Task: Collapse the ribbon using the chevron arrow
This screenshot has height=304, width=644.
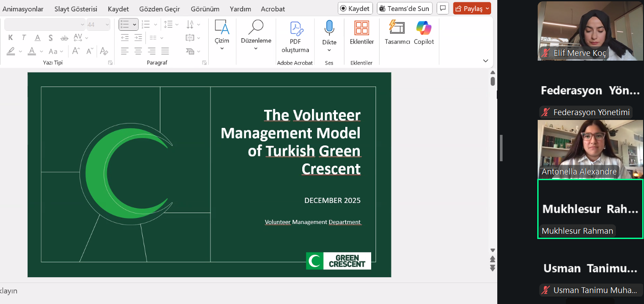Action: tap(485, 61)
